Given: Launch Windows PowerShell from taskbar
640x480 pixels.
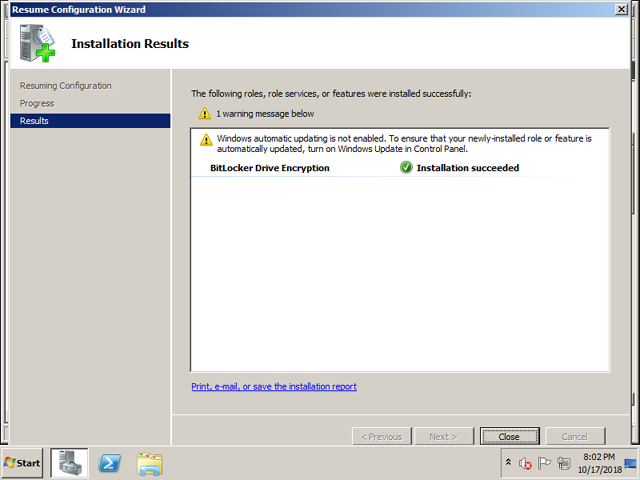Looking at the screenshot, I should tap(110, 463).
